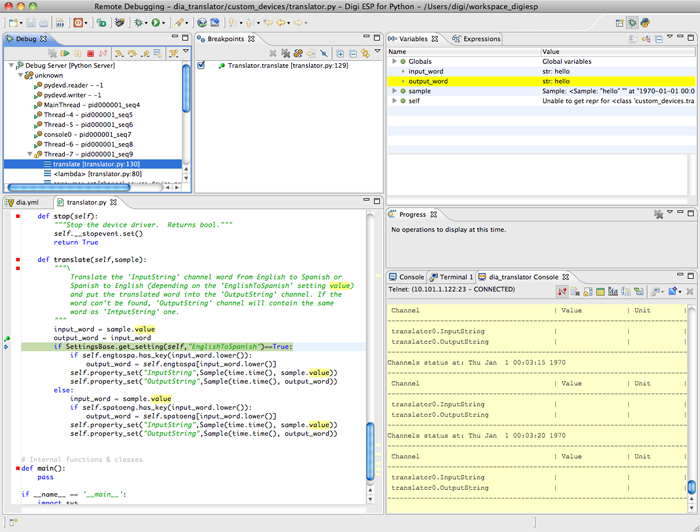Open the Python perspective icon
The image size is (700, 532).
point(645,23)
